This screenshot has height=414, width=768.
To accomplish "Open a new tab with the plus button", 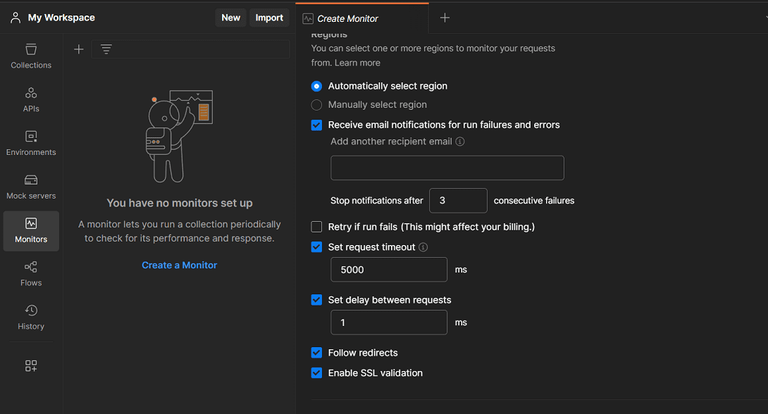I will pyautogui.click(x=445, y=17).
